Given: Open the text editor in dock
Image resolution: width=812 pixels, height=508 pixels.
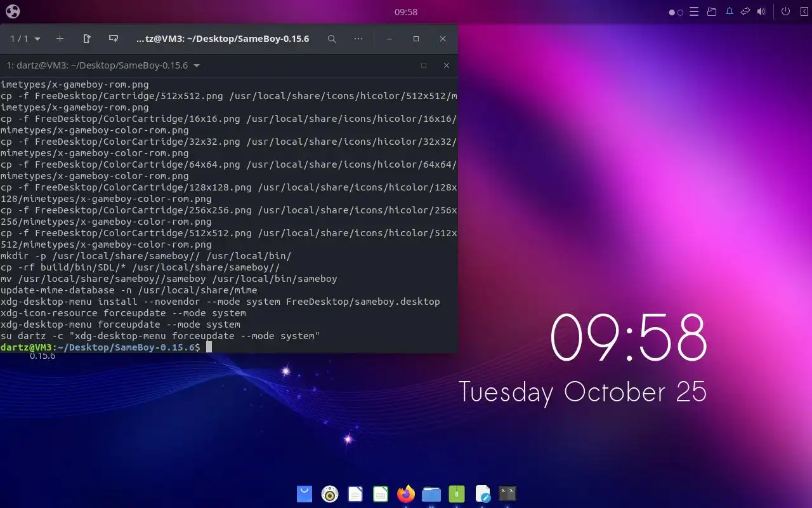Looking at the screenshot, I should tap(482, 493).
